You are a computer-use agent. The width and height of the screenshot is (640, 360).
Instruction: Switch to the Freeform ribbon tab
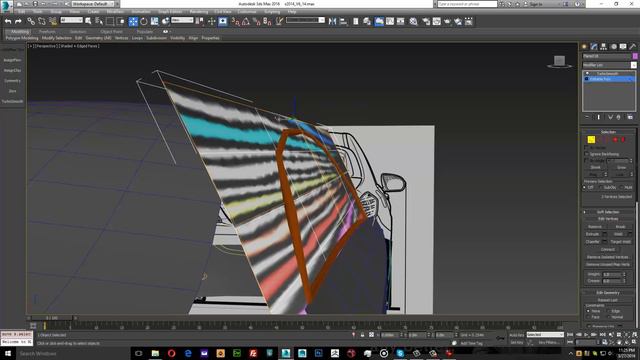[x=47, y=31]
